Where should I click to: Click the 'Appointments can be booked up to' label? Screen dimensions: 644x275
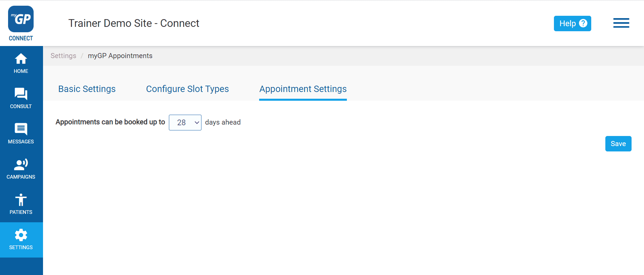point(110,122)
